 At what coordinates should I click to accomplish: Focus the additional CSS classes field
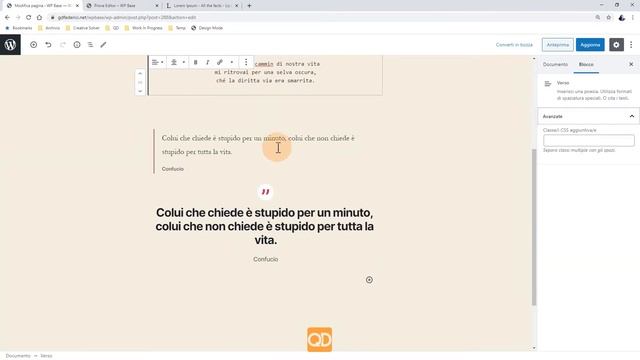pyautogui.click(x=589, y=140)
